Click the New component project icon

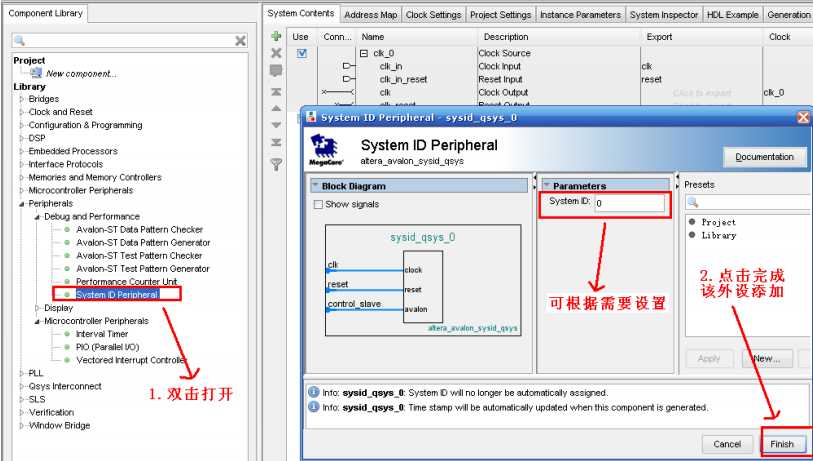coord(36,74)
